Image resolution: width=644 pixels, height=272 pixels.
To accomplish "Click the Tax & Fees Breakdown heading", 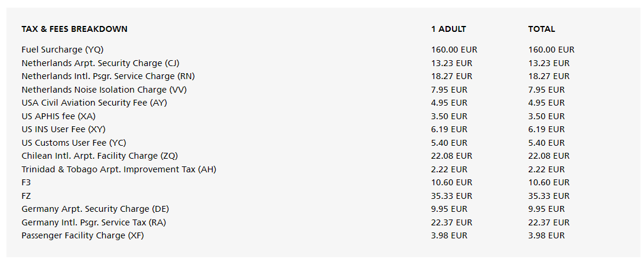I will [74, 29].
